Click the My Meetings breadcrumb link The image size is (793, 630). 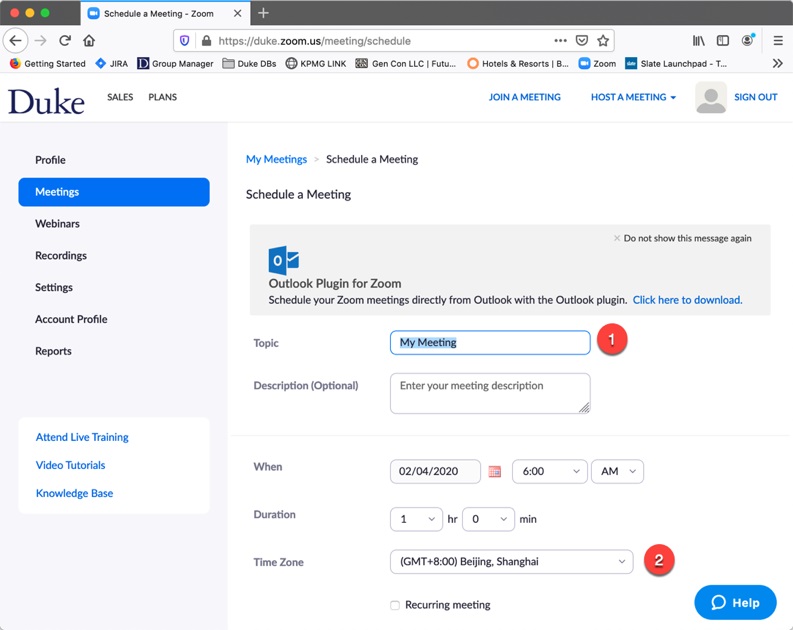coord(276,159)
